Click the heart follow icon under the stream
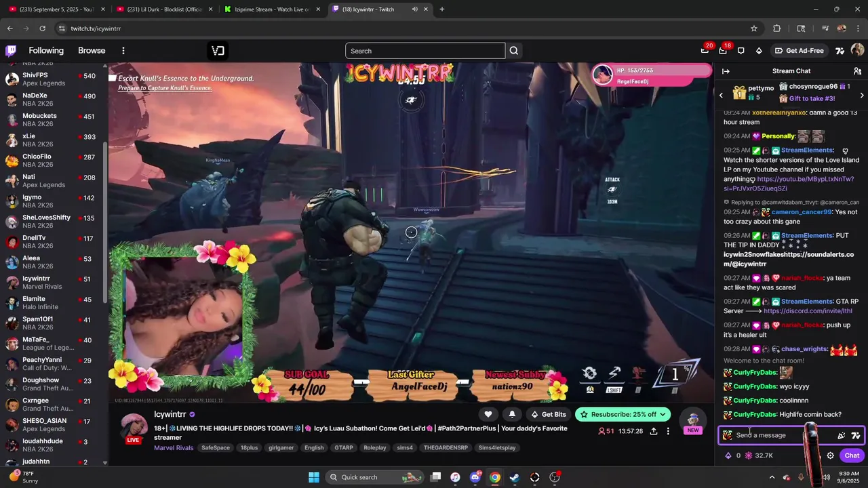The height and width of the screenshot is (488, 868). click(x=488, y=414)
